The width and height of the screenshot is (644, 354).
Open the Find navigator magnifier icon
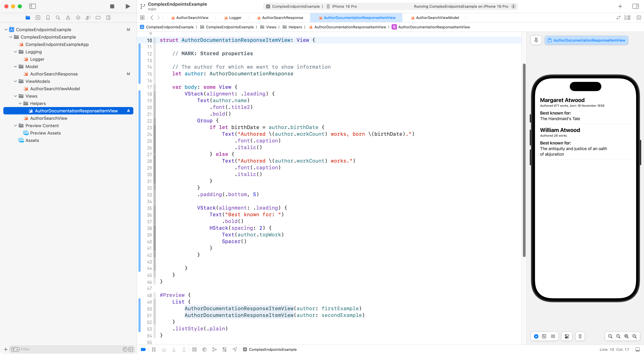[x=58, y=17]
